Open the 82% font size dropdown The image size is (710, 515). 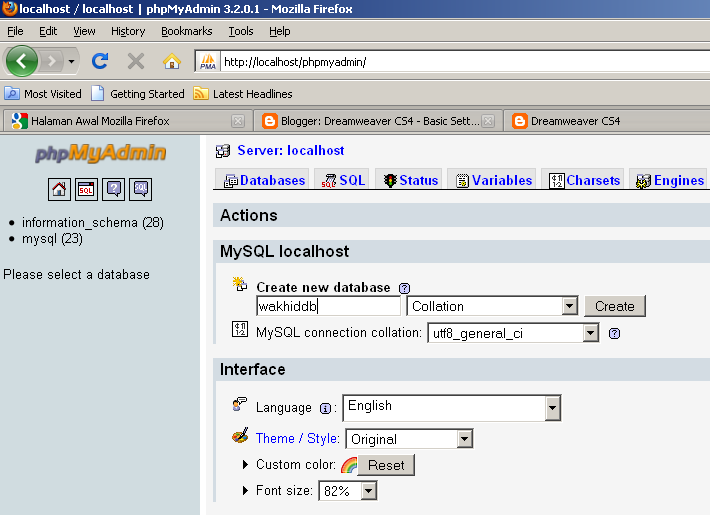tap(348, 491)
